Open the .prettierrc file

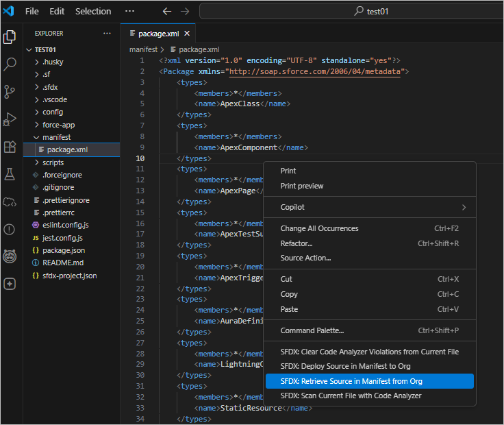tap(71, 213)
